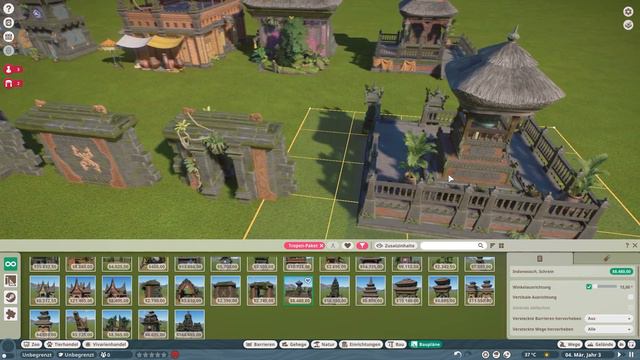Select the last blueprint in middle row
Image resolution: width=640 pixels, height=360 pixels.
point(480,291)
